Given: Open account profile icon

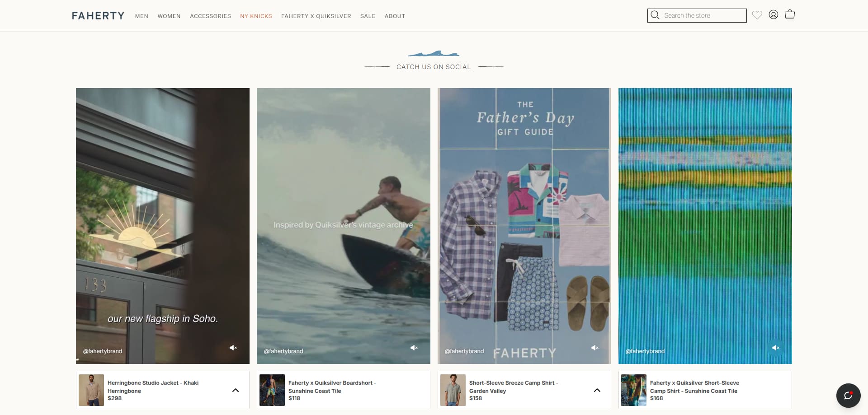Looking at the screenshot, I should click(774, 14).
